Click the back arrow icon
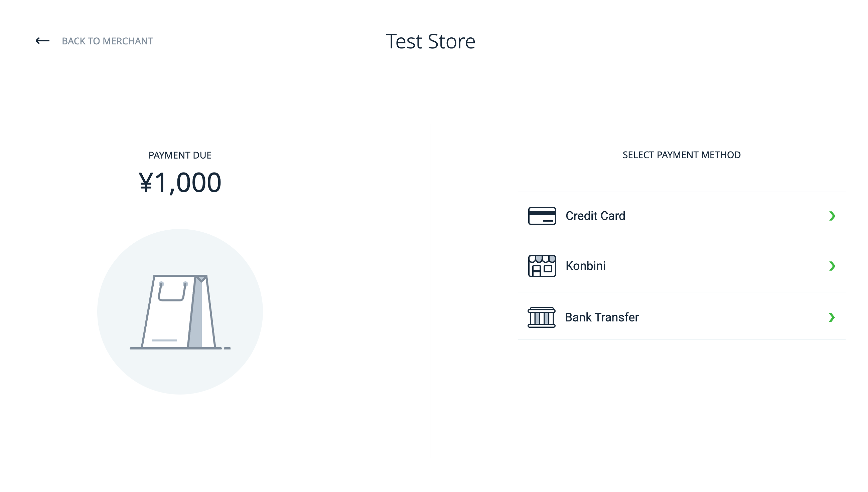Image resolution: width=868 pixels, height=492 pixels. pyautogui.click(x=43, y=41)
